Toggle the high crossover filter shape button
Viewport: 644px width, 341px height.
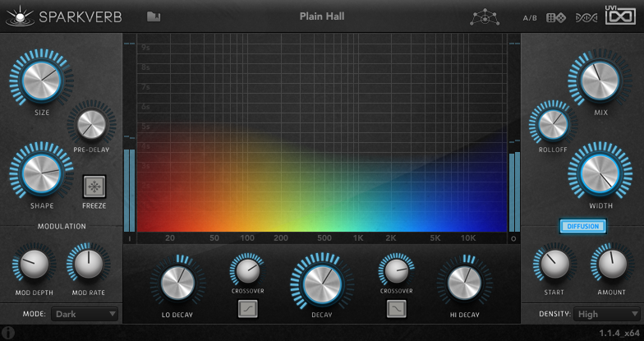[396, 309]
